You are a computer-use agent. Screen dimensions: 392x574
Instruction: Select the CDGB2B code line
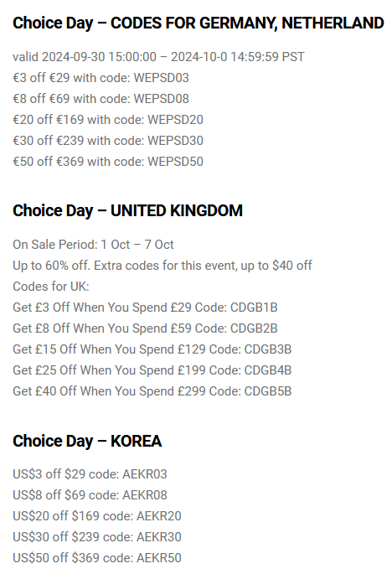coord(145,328)
